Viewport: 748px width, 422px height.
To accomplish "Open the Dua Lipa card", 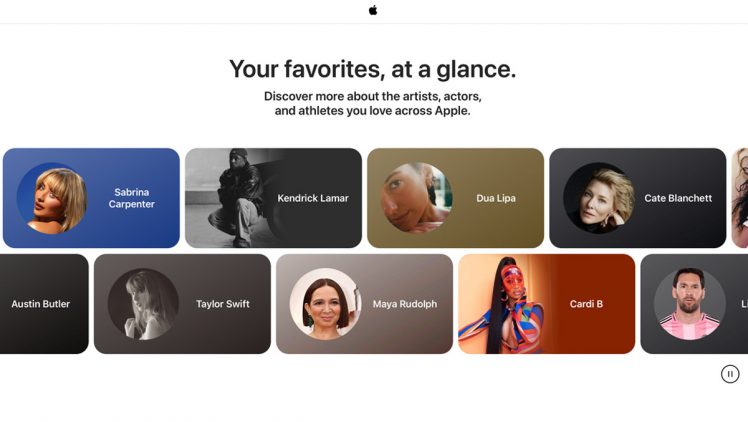I will (456, 198).
